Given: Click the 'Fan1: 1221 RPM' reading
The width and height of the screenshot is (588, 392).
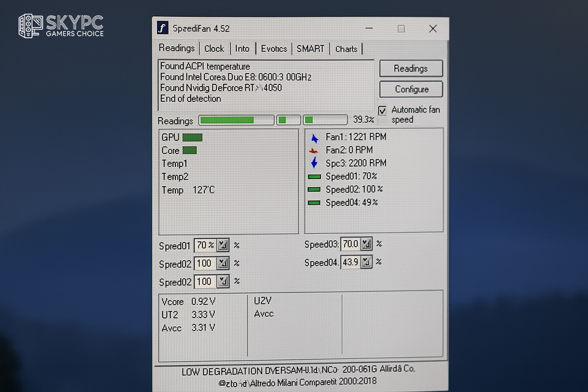Looking at the screenshot, I should (356, 137).
